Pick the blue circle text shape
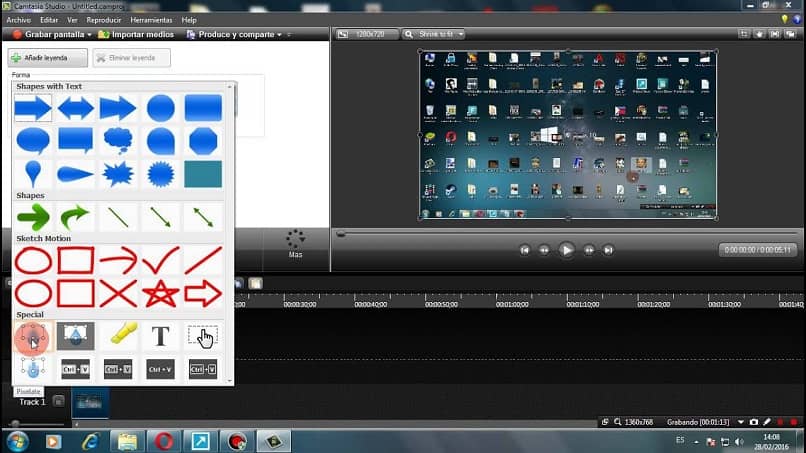This screenshot has width=806, height=453. (x=160, y=108)
